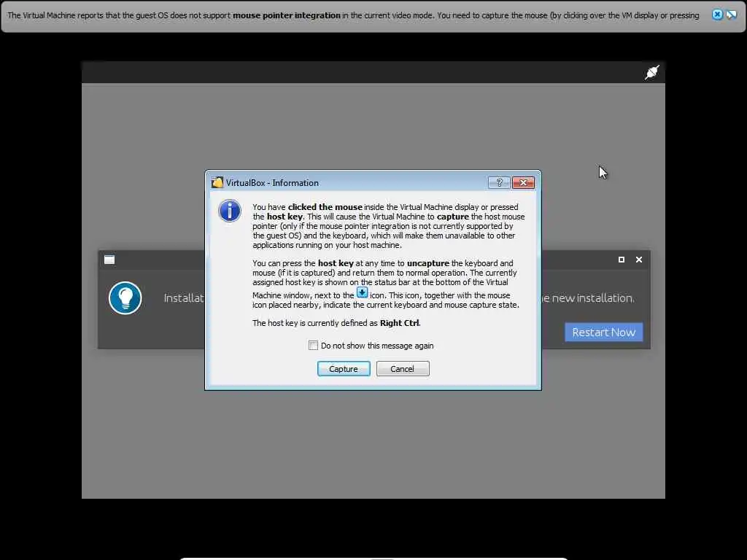The image size is (747, 560).
Task: Click the plug icon in guest top bar
Action: (651, 72)
